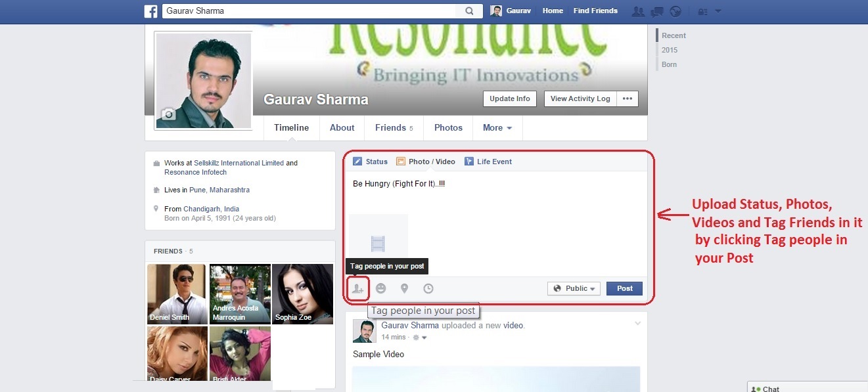The height and width of the screenshot is (392, 868).
Task: Open the friend requests icon
Action: click(x=637, y=11)
